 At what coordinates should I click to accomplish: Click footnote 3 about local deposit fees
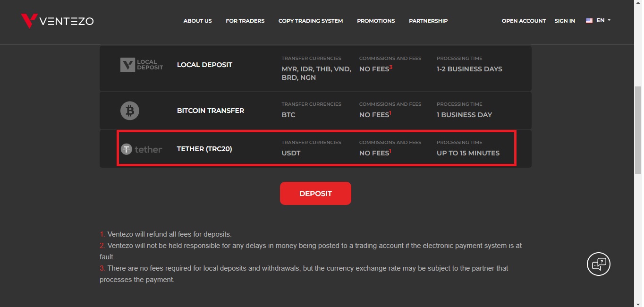[x=304, y=274]
